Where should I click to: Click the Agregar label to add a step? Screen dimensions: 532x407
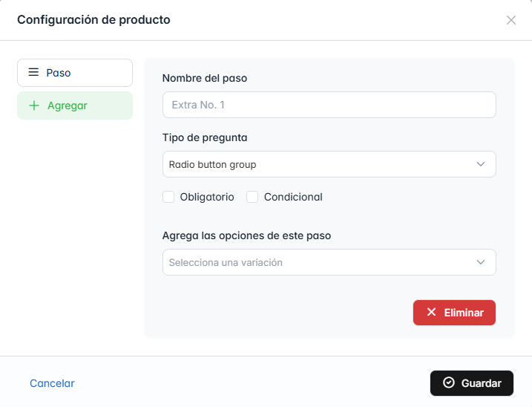tap(68, 105)
